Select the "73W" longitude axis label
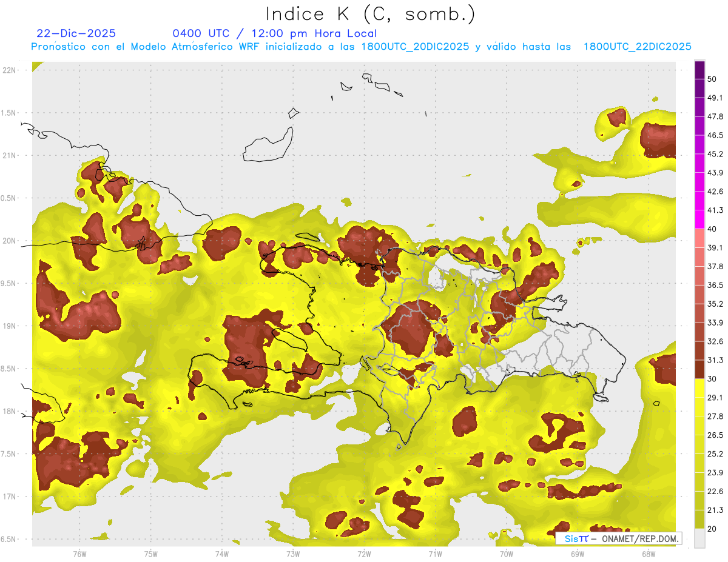This screenshot has width=728, height=562. [293, 554]
